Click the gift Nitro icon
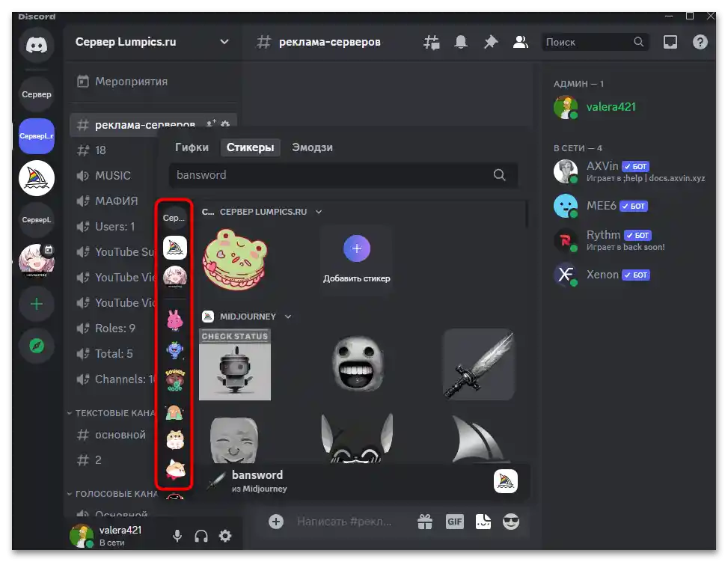The image size is (728, 562). tap(425, 522)
